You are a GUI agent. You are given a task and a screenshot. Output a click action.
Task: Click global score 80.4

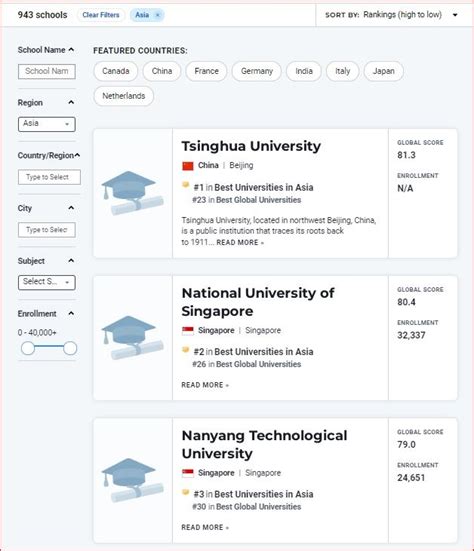tap(406, 302)
